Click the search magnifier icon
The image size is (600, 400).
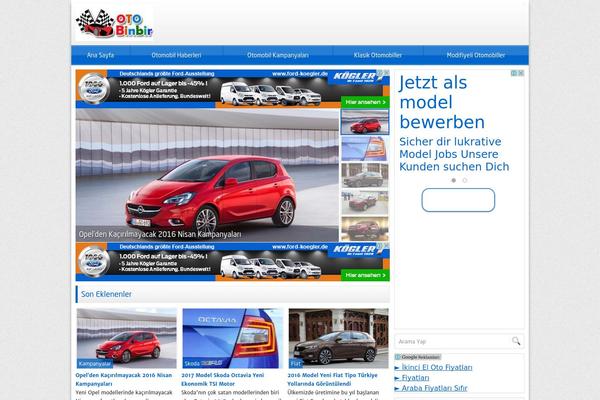(516, 341)
